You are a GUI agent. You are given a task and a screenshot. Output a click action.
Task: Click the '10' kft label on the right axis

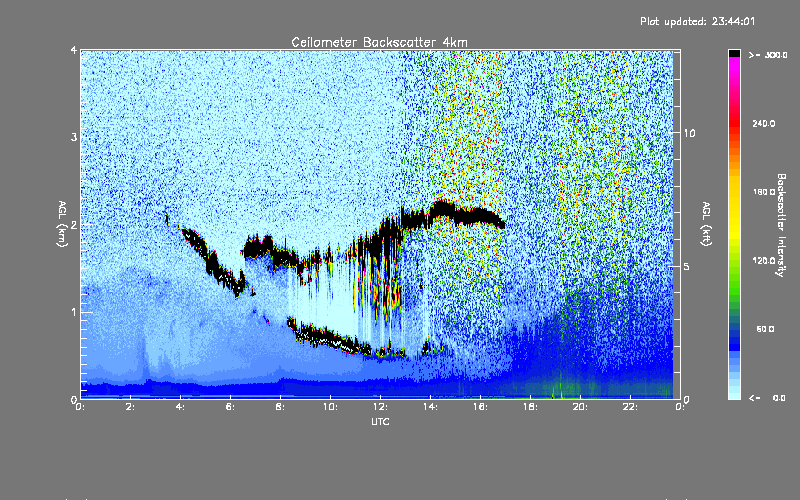689,133
